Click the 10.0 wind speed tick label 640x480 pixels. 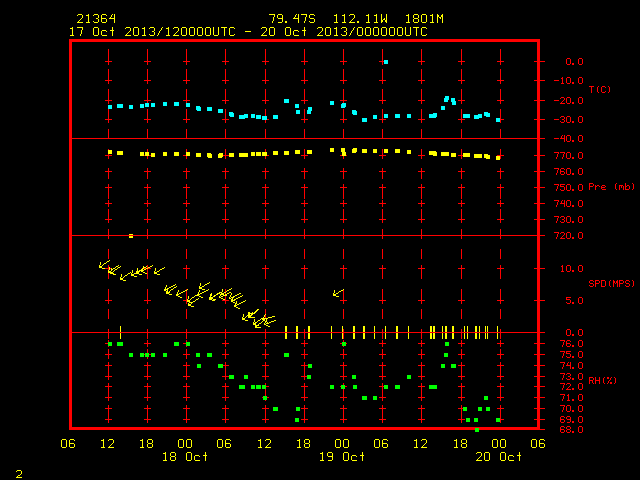pyautogui.click(x=572, y=269)
